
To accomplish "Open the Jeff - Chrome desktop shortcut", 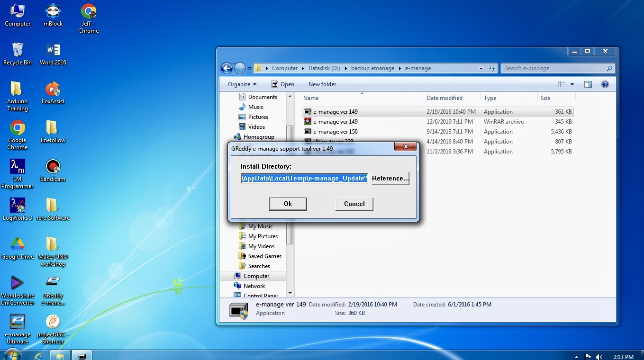I will point(89,18).
